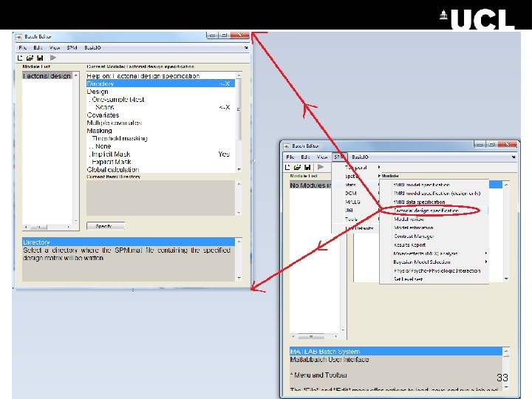532x399 pixels.
Task: Select the Directory item in module options
Action: tap(160, 83)
